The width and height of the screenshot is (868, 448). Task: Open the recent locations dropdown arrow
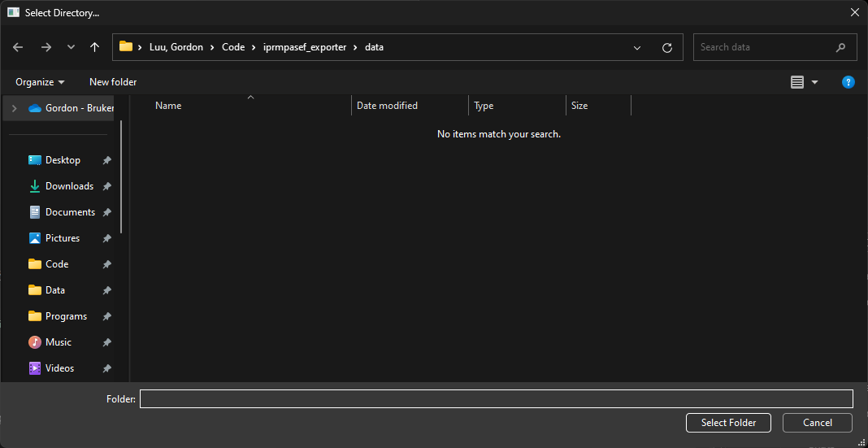[x=71, y=48]
